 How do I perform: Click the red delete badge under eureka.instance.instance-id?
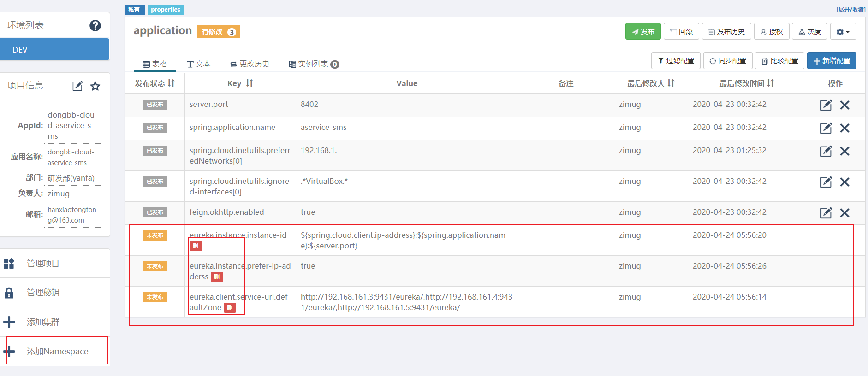[x=196, y=246]
